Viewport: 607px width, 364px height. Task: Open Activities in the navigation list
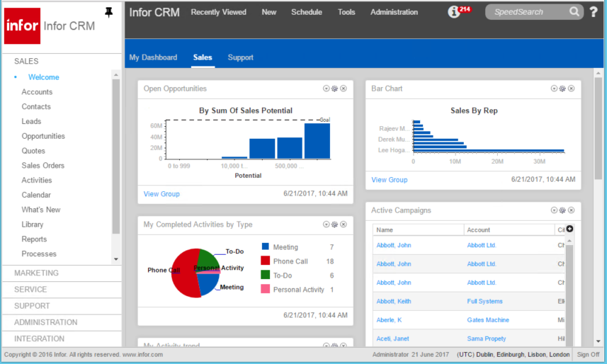pyautogui.click(x=37, y=180)
